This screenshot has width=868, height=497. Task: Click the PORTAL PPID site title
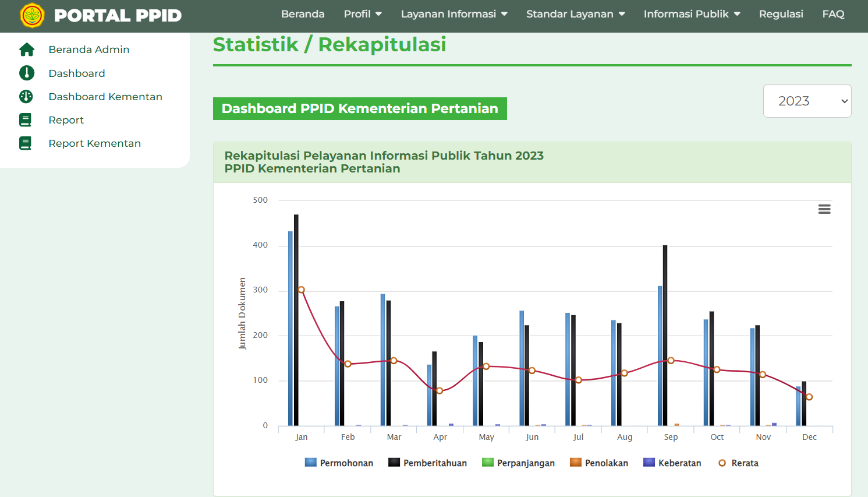point(118,15)
